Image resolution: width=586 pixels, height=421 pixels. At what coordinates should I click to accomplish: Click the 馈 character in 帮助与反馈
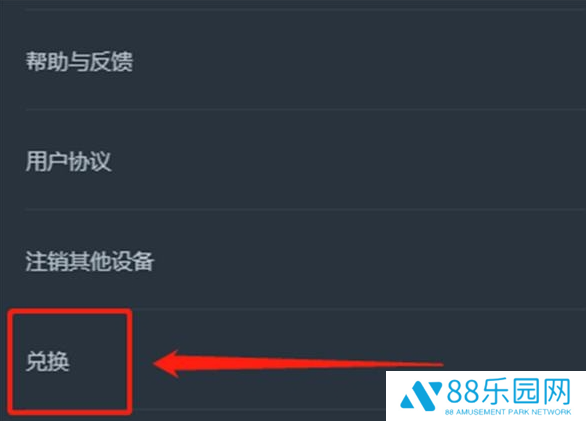(122, 61)
